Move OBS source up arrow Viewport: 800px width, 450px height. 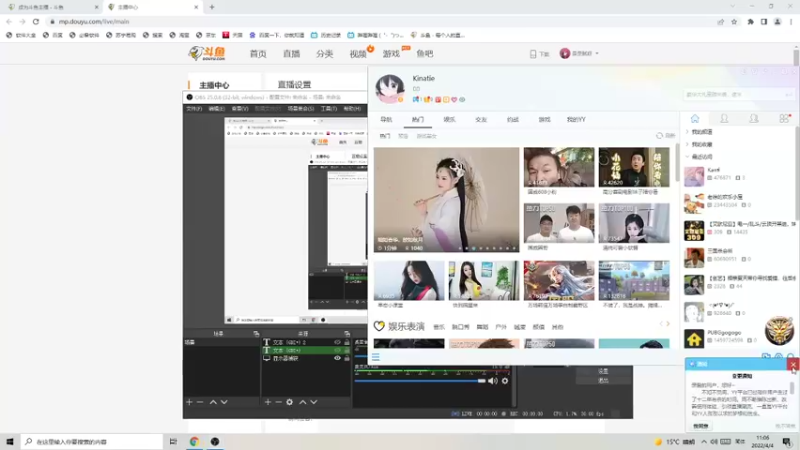303,402
